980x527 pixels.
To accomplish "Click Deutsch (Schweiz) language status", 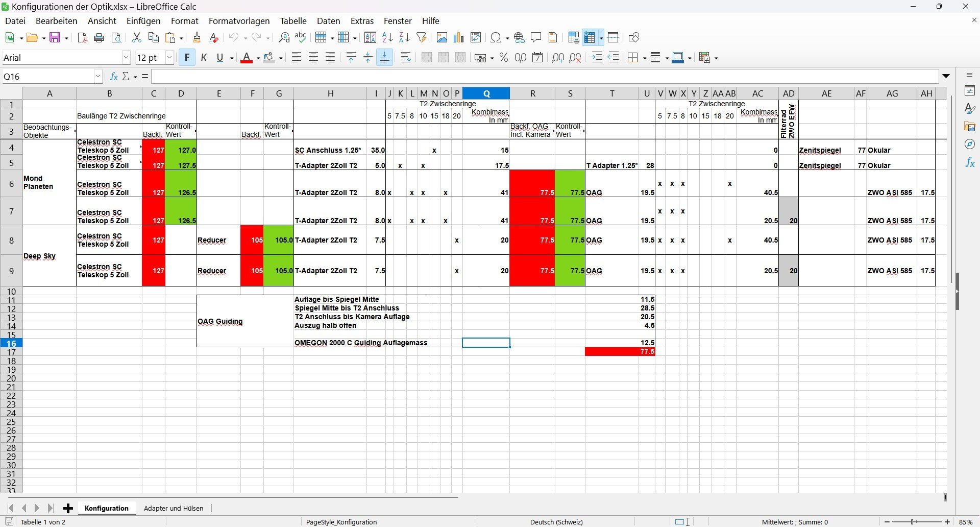I will pyautogui.click(x=556, y=522).
